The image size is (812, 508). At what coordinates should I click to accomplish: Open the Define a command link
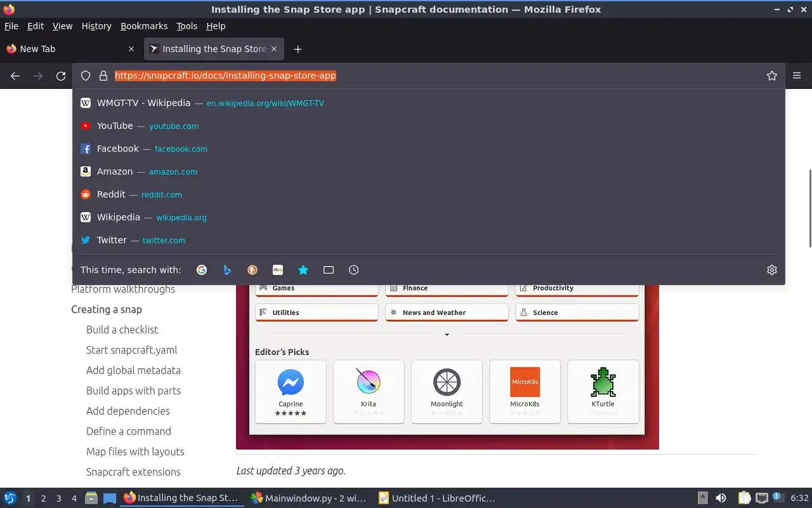click(129, 431)
